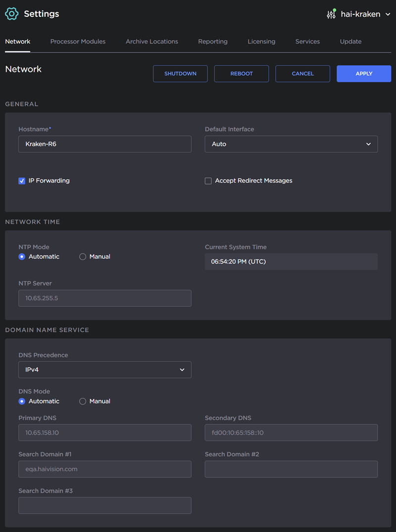Expand the Default Interface dropdown
396x532 pixels.
click(291, 144)
